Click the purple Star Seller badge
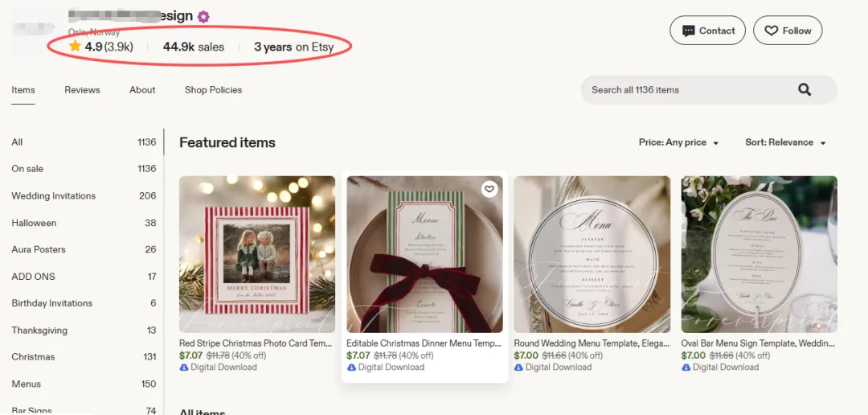 pyautogui.click(x=203, y=17)
